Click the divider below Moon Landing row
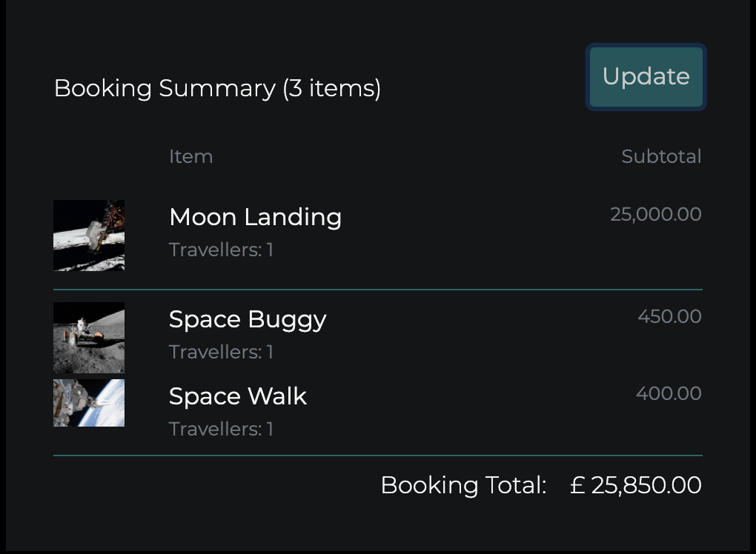Screen dimensions: 756x554 (x=377, y=288)
